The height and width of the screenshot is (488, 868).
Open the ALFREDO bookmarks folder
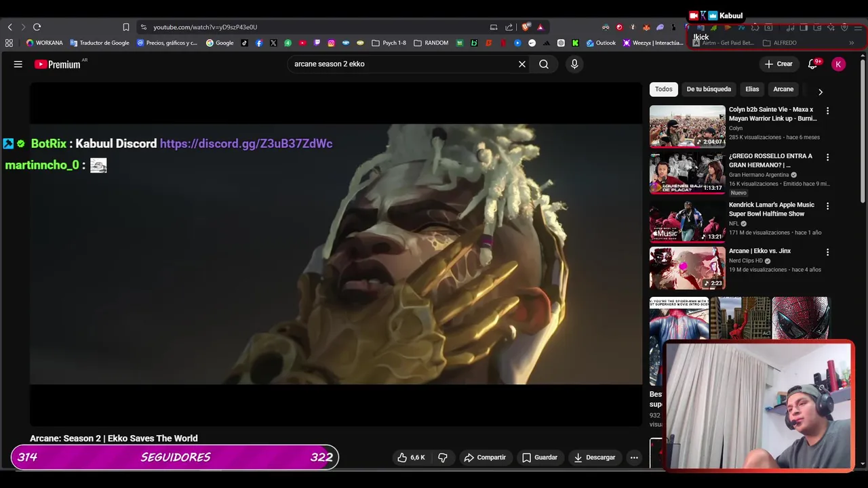(780, 43)
